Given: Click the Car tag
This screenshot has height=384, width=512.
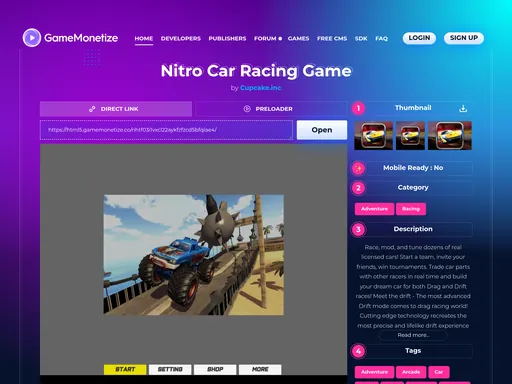Looking at the screenshot, I should pyautogui.click(x=439, y=372).
